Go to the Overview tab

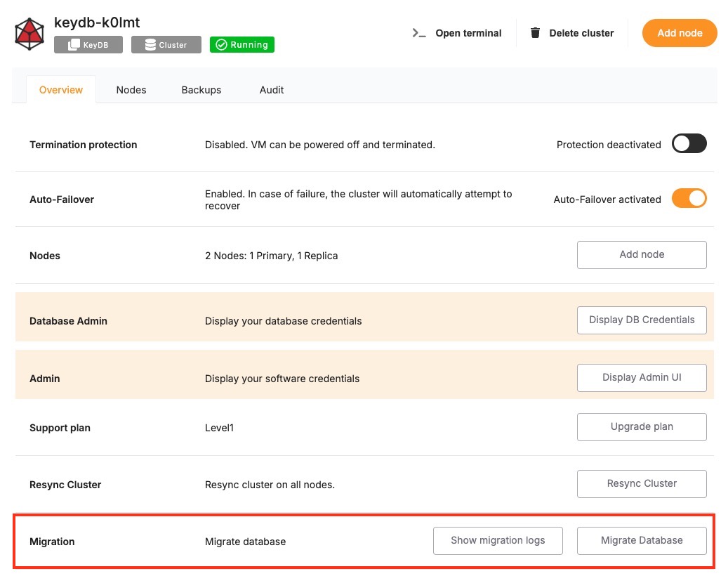(x=61, y=90)
